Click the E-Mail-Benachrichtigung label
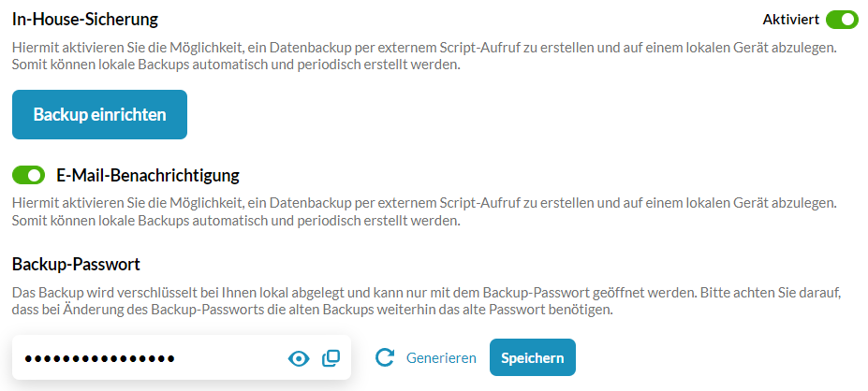The height and width of the screenshot is (391, 868). coord(148,176)
